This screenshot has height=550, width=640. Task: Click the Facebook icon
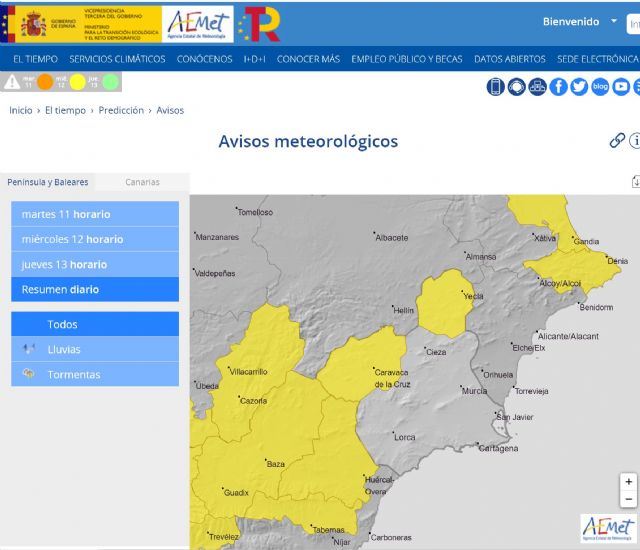558,87
